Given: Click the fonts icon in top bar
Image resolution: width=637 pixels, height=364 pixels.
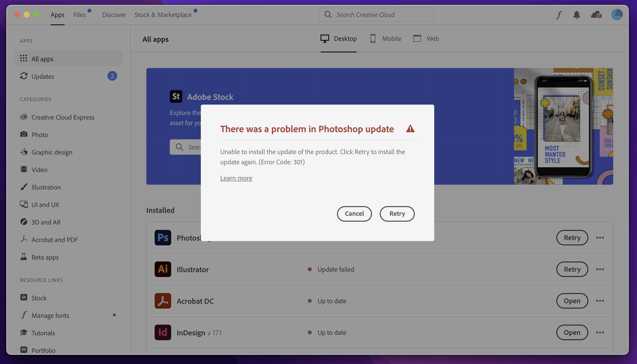Looking at the screenshot, I should coord(559,15).
